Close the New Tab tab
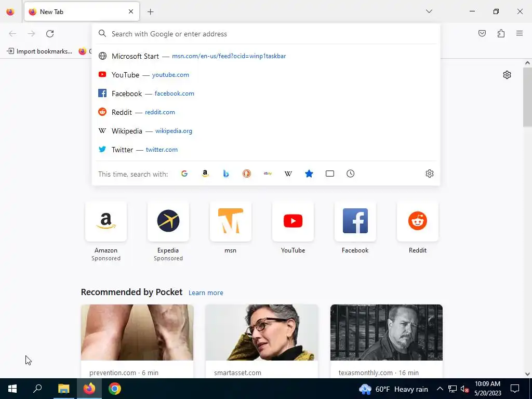532x399 pixels. tap(131, 12)
